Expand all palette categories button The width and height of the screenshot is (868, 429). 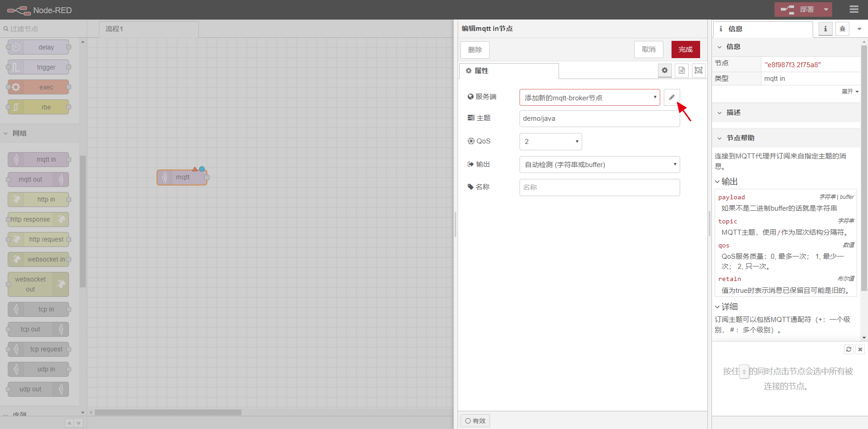(x=78, y=423)
